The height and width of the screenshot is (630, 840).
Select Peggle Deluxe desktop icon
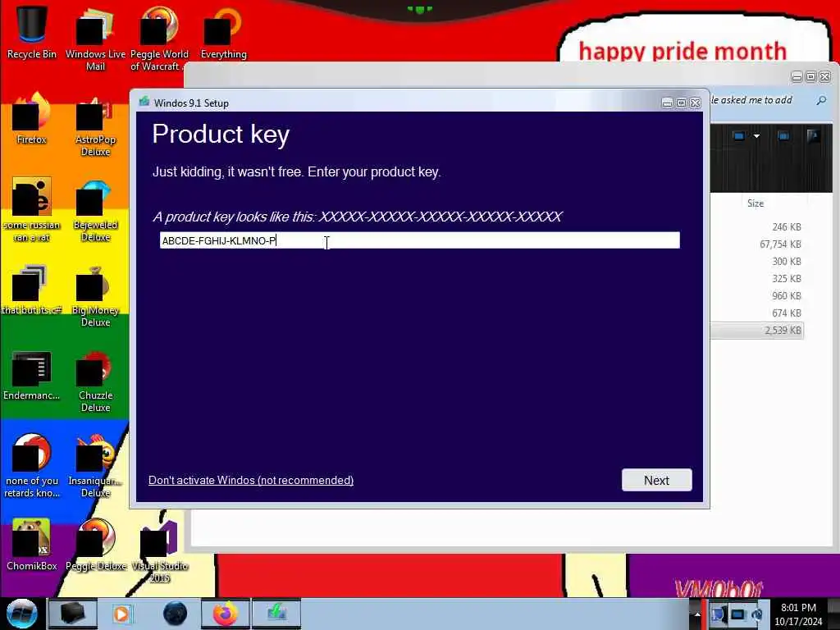(x=95, y=545)
